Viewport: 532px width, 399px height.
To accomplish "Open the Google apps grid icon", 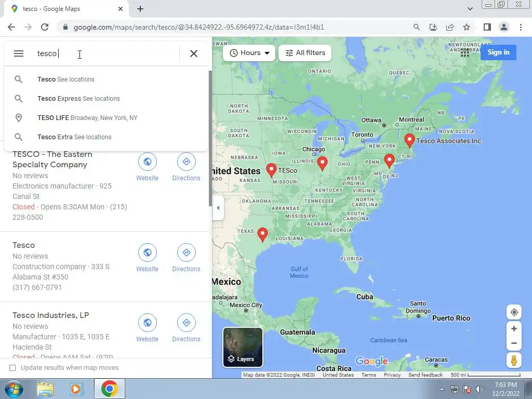I will point(465,52).
